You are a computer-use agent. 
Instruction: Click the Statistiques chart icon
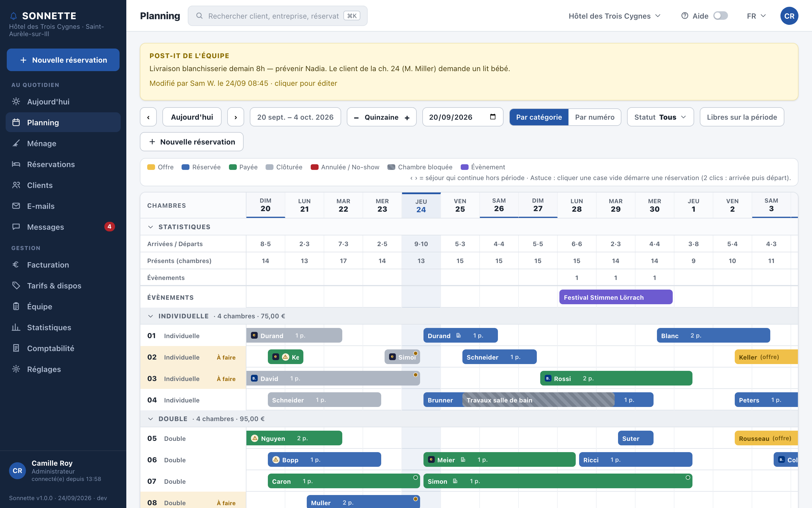click(16, 327)
